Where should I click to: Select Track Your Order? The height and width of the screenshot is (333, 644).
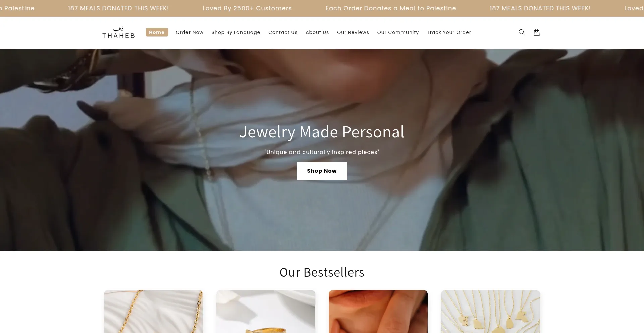pos(449,32)
